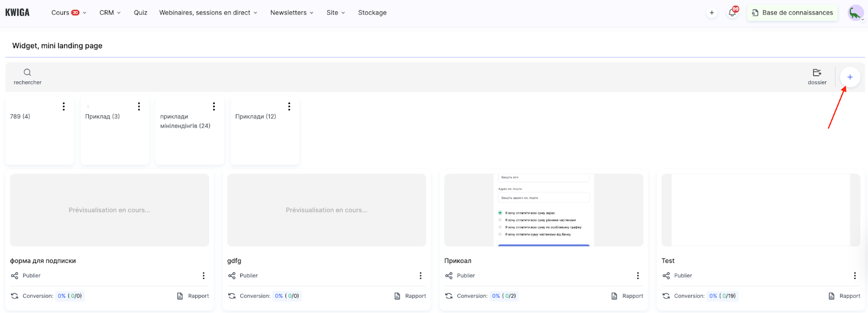Click the blue plus button to add widget
Screen dimensions: 868x313
click(x=850, y=77)
